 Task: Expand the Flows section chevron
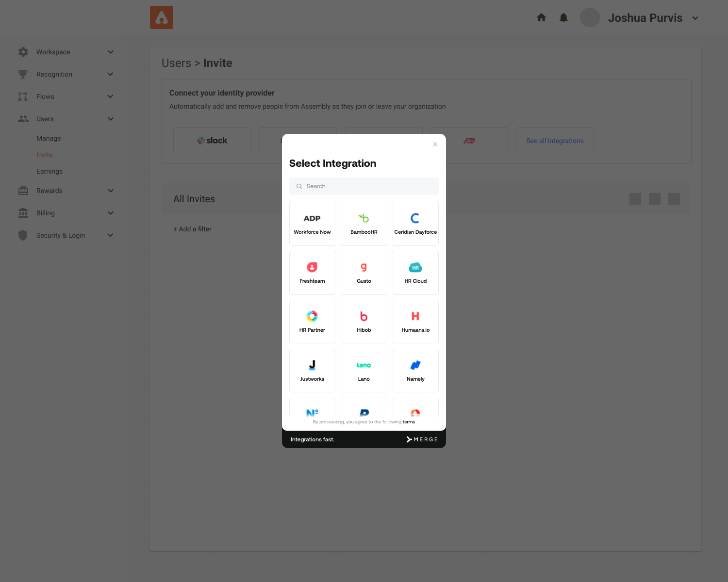(110, 97)
